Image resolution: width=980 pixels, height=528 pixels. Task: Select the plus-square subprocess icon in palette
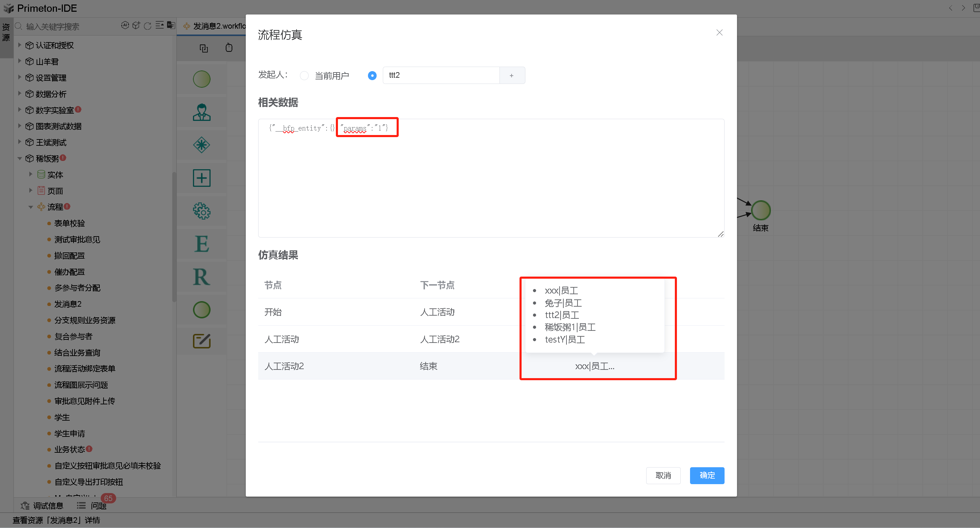coord(201,178)
